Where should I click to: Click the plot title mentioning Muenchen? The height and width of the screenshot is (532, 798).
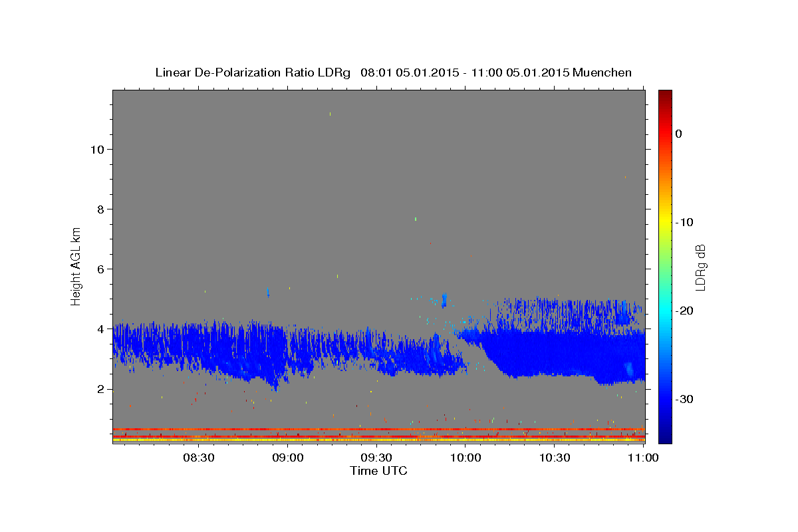pyautogui.click(x=393, y=72)
